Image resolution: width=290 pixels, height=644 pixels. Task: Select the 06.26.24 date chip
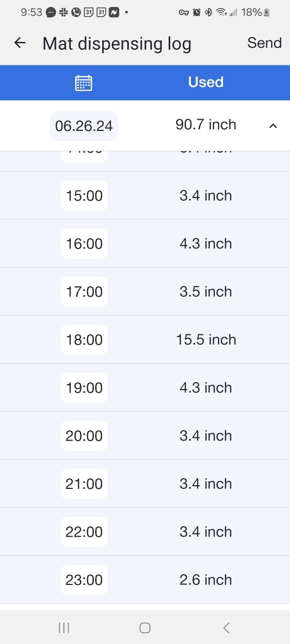(84, 126)
